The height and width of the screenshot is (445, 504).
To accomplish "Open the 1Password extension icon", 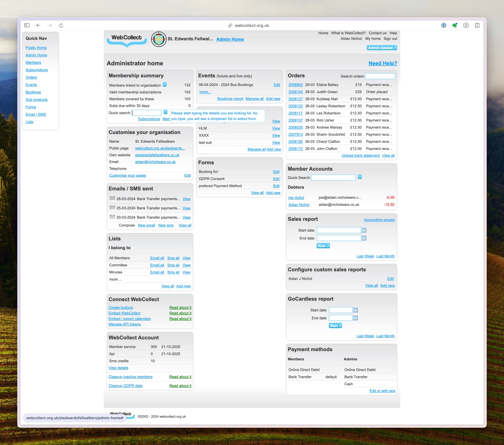I will 443,25.
